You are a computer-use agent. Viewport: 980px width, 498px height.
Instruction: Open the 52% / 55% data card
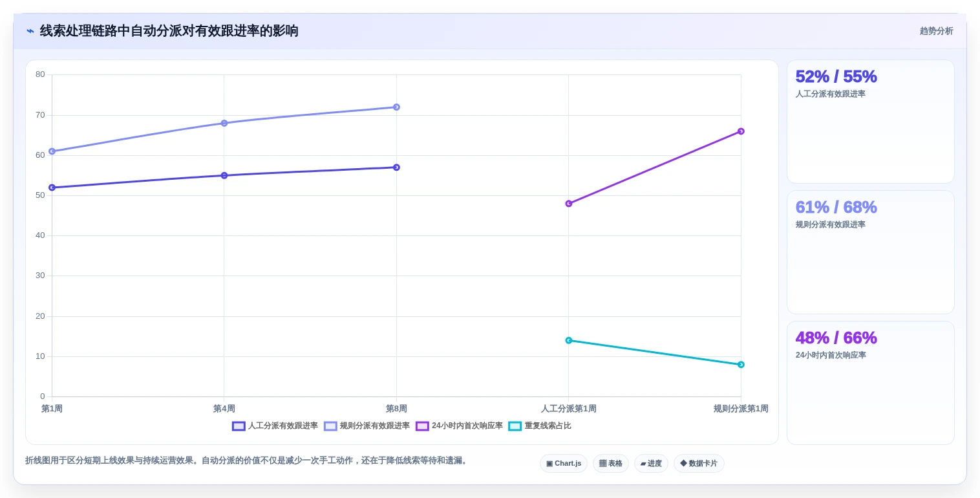[870, 122]
